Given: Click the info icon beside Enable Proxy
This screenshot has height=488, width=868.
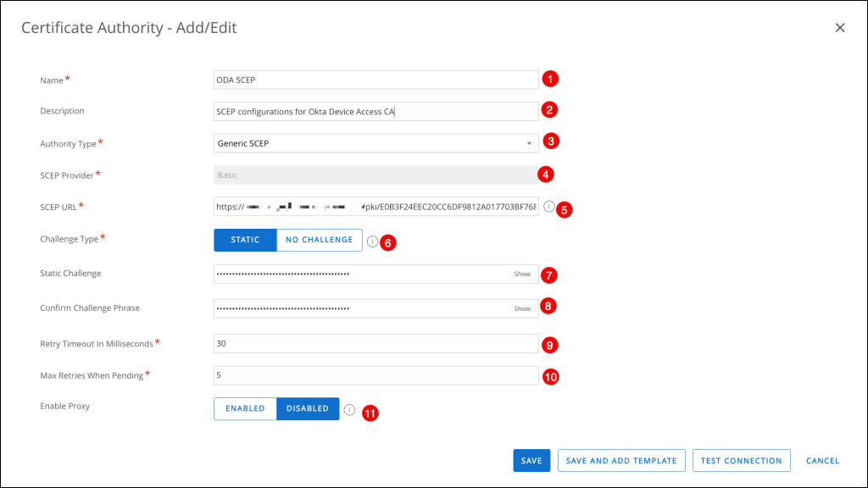Looking at the screenshot, I should click(x=348, y=409).
